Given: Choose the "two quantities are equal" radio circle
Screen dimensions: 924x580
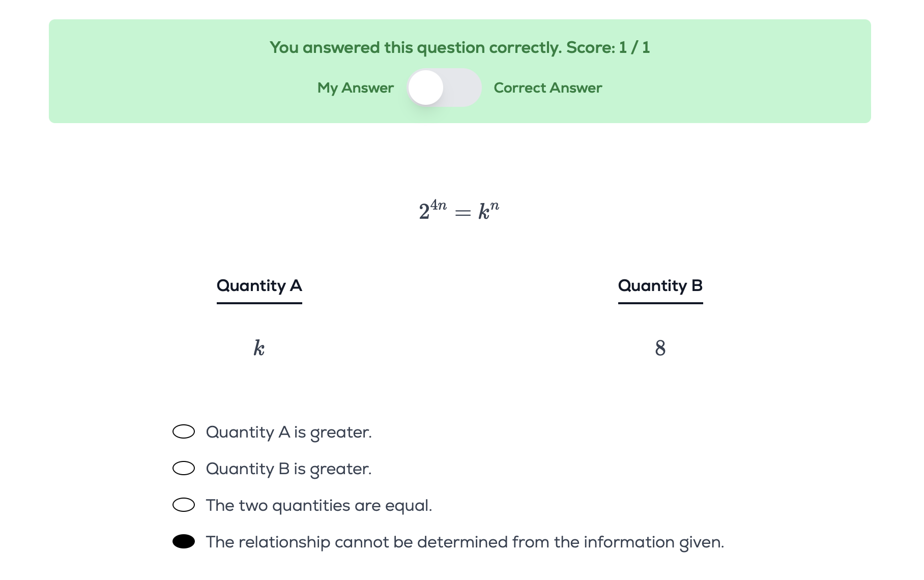Looking at the screenshot, I should 184,505.
